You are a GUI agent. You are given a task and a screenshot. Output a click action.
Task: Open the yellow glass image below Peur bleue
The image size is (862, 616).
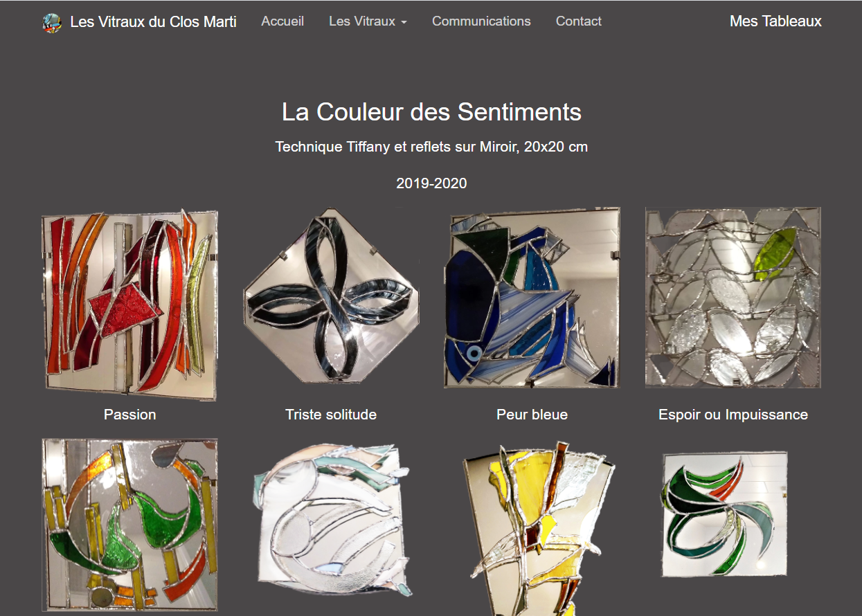[x=538, y=531]
